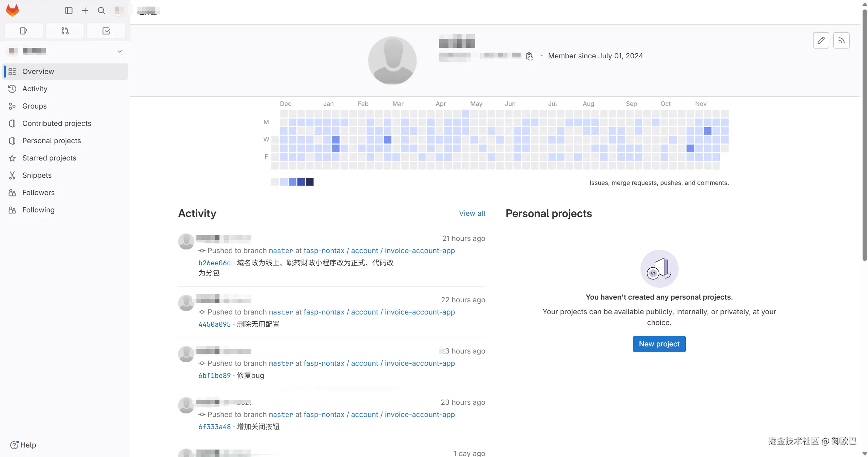Open assigned issues shortcut icon
The image size is (868, 457).
point(23,31)
